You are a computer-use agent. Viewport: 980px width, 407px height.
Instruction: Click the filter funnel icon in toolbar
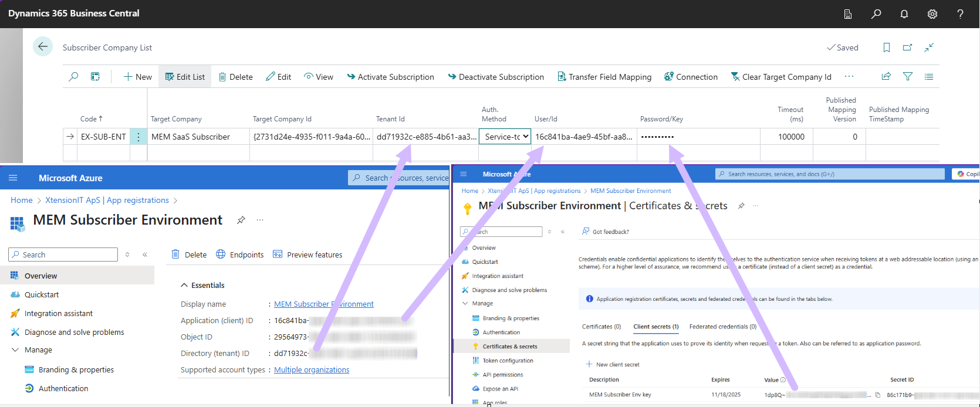907,76
